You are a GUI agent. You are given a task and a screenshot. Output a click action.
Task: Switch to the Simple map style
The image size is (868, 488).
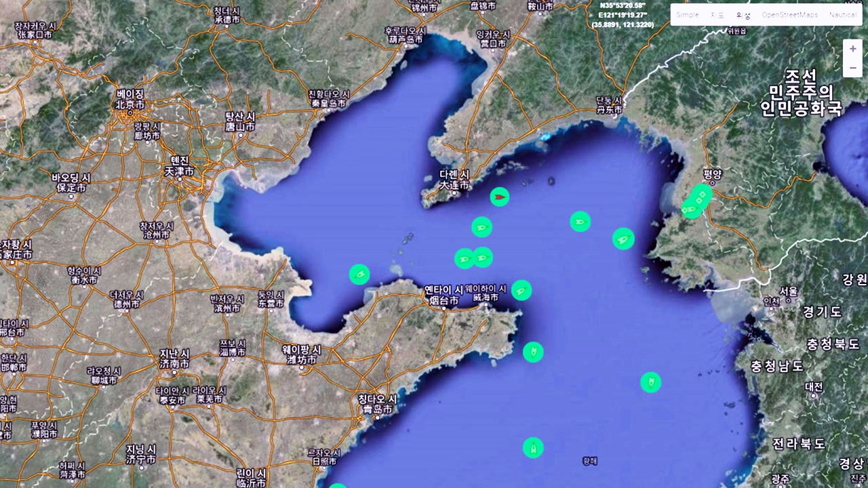pos(687,15)
